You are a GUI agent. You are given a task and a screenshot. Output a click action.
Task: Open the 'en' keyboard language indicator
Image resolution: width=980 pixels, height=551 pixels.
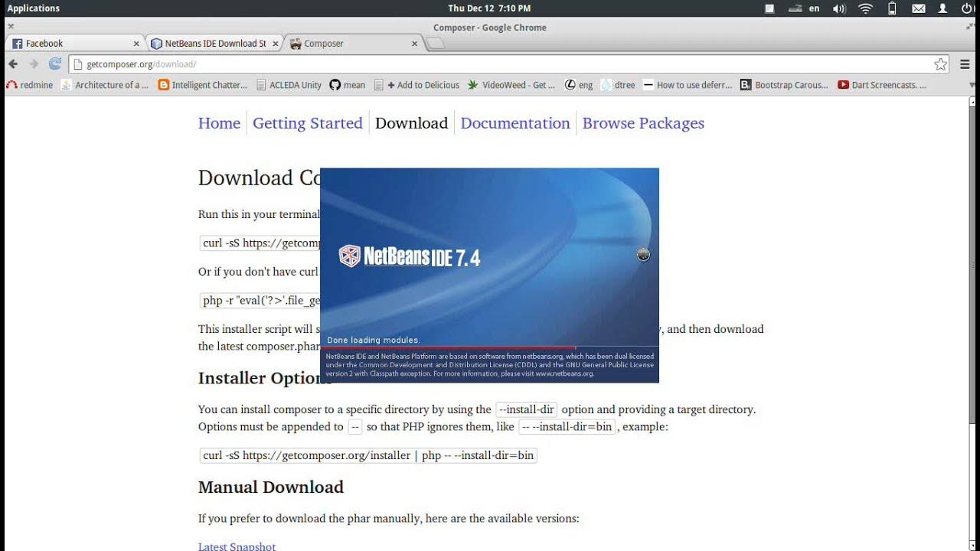click(x=814, y=8)
